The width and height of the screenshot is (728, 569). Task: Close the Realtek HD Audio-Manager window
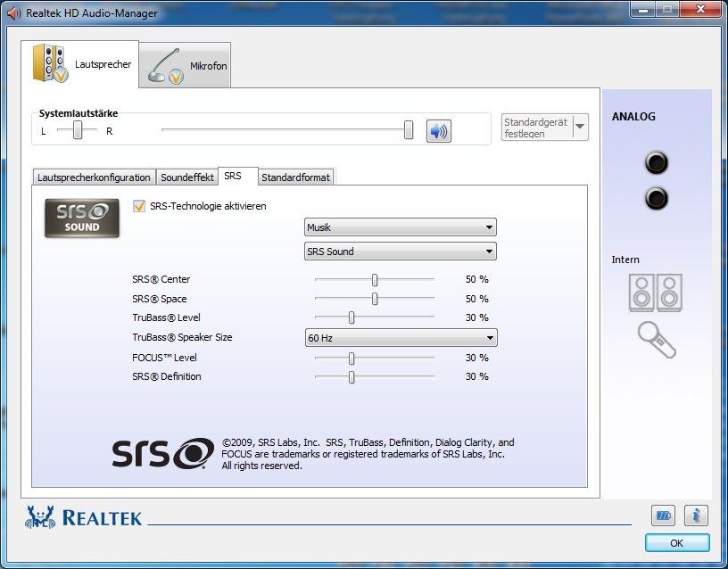pos(700,9)
